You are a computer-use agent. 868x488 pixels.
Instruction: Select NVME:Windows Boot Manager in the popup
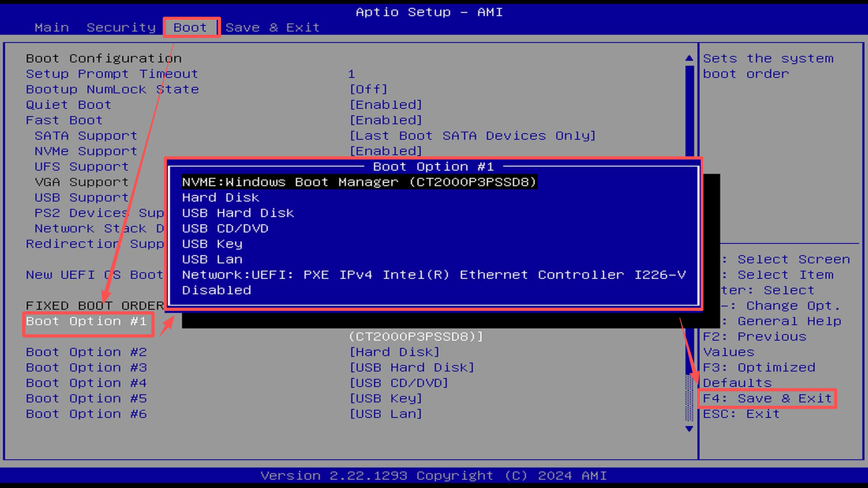[359, 182]
